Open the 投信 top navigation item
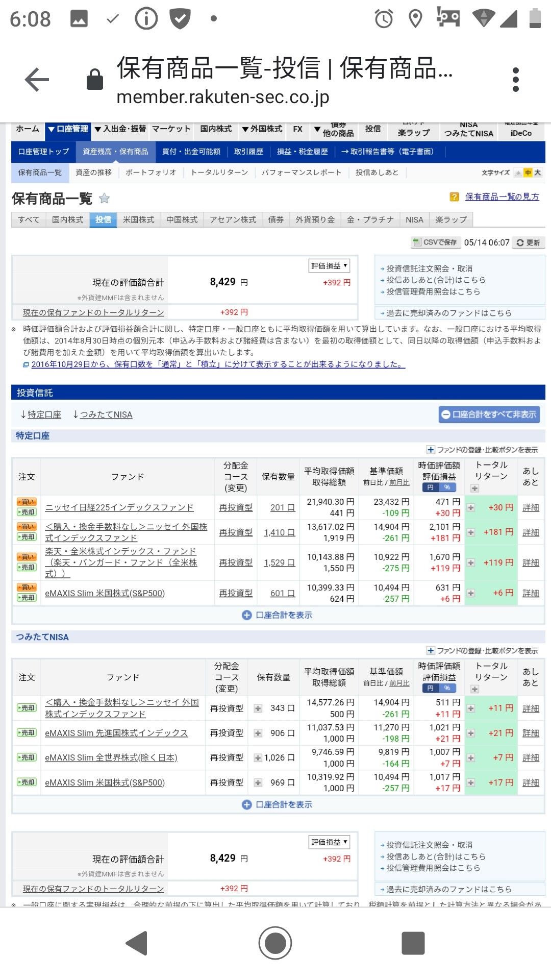The image size is (551, 980). click(x=373, y=129)
